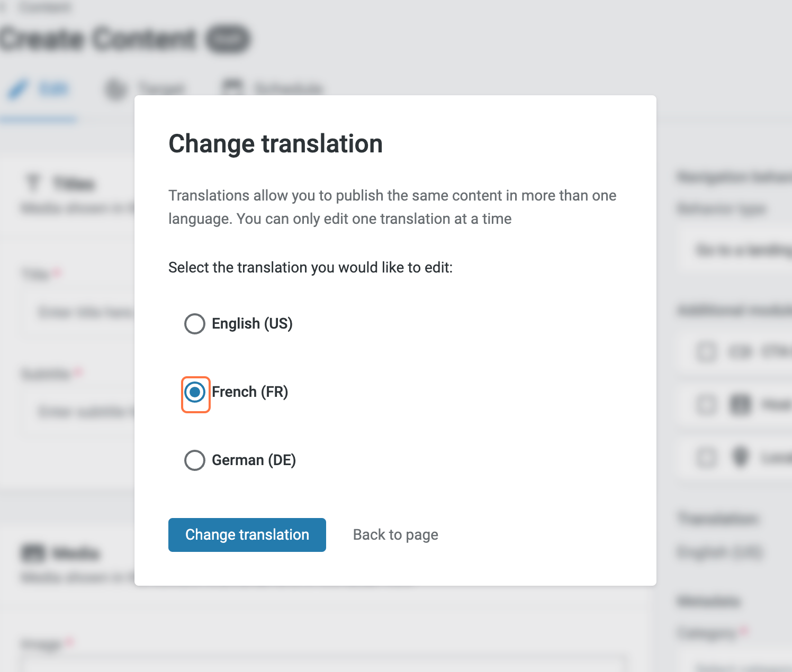
Task: Focus the Subtitle input field
Action: click(x=79, y=411)
